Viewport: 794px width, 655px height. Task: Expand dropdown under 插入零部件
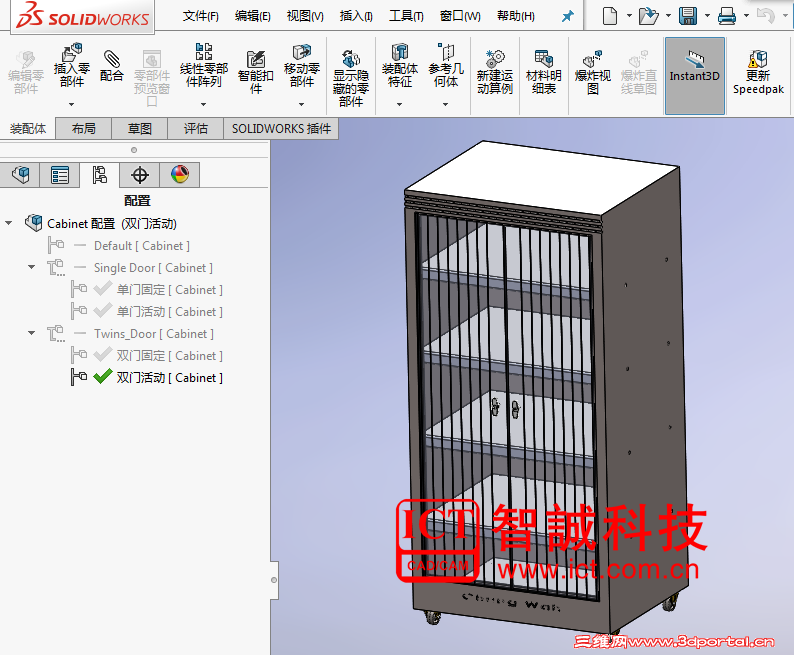pyautogui.click(x=71, y=104)
